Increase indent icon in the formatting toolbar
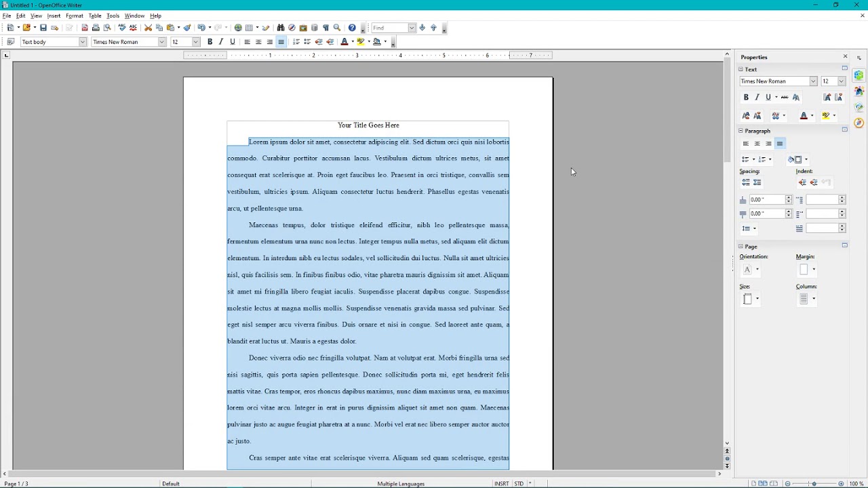The width and height of the screenshot is (868, 488). pos(330,42)
